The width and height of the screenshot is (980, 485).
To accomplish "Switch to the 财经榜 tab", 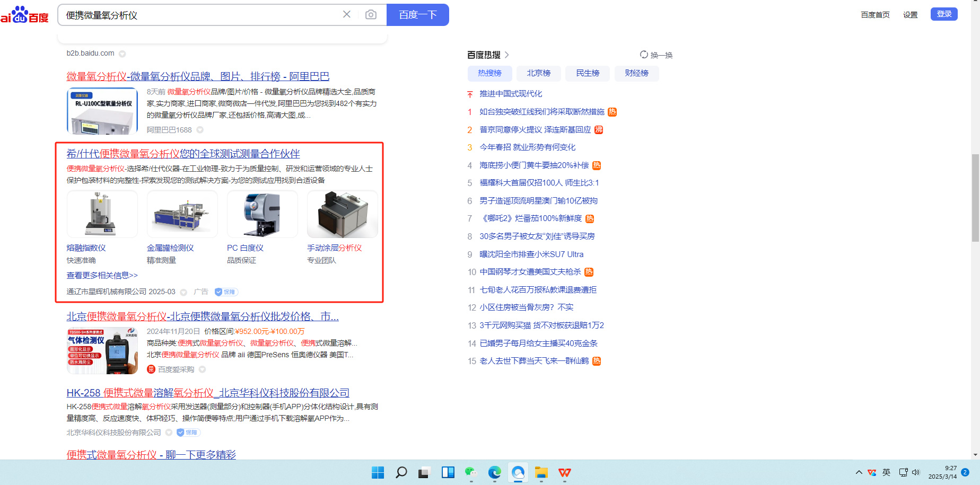I will tap(636, 73).
